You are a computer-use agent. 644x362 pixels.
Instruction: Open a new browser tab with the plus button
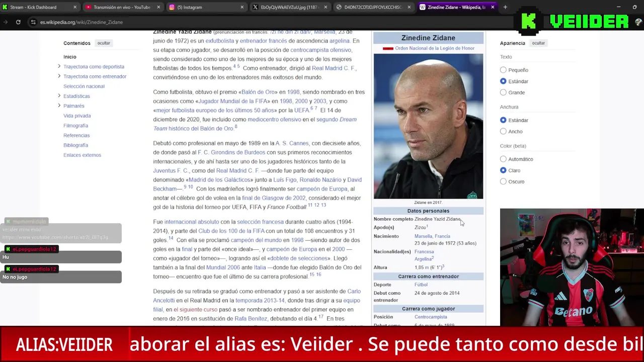point(505,7)
